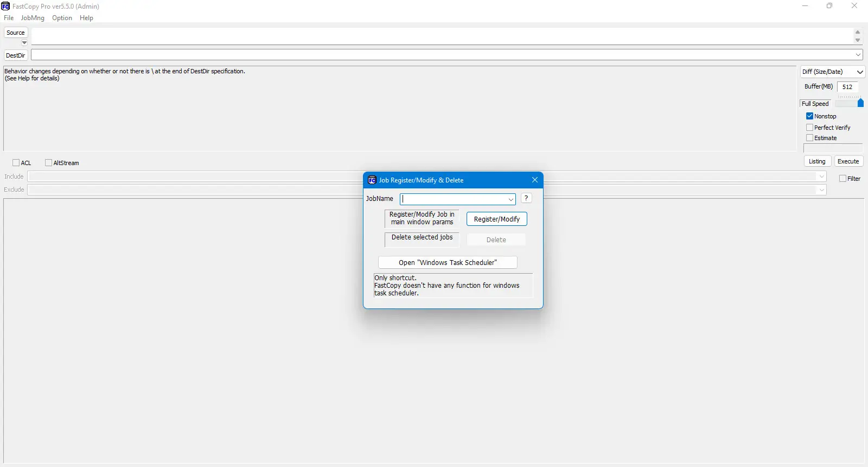Expand the DestDir path dropdown
Viewport: 868px width, 467px height.
coord(858,55)
